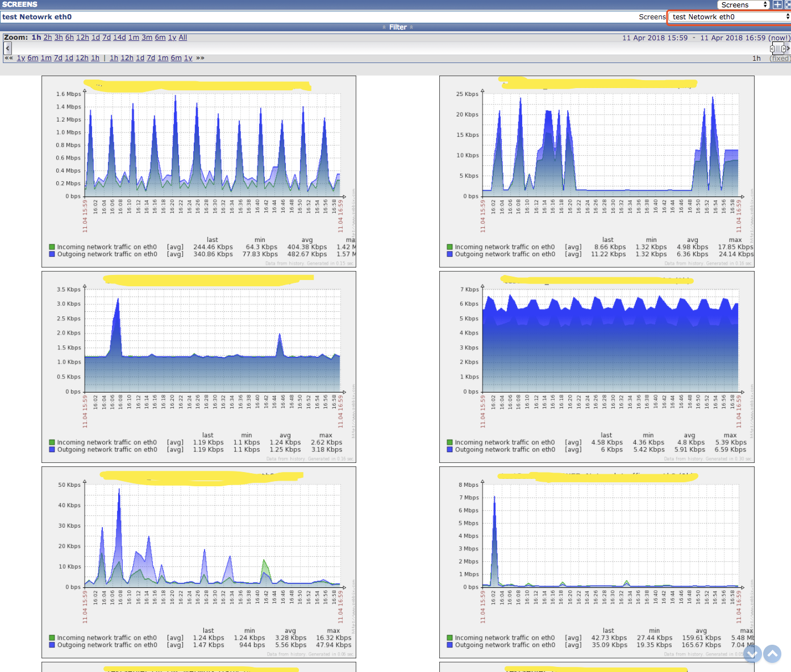Set zoom to 6m

pos(160,37)
